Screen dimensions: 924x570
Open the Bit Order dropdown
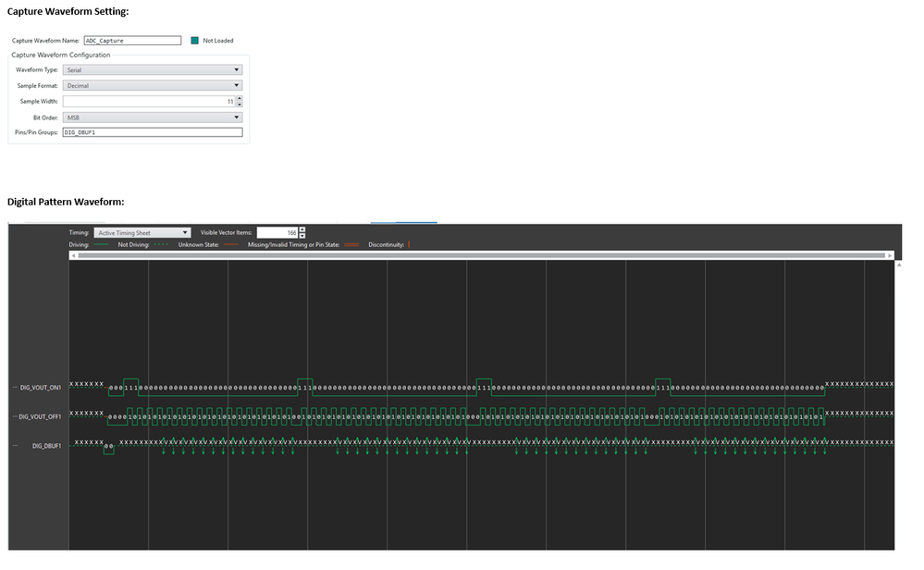coord(153,118)
